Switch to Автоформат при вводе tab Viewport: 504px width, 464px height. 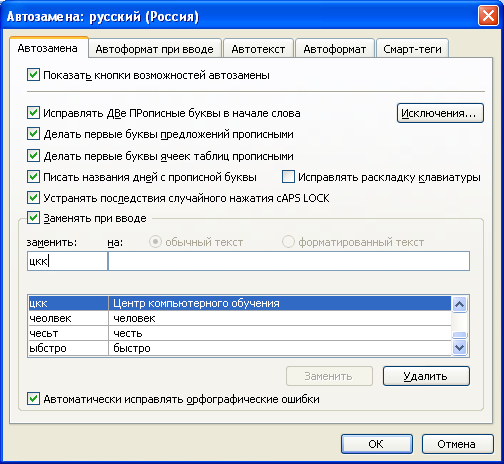coord(155,49)
